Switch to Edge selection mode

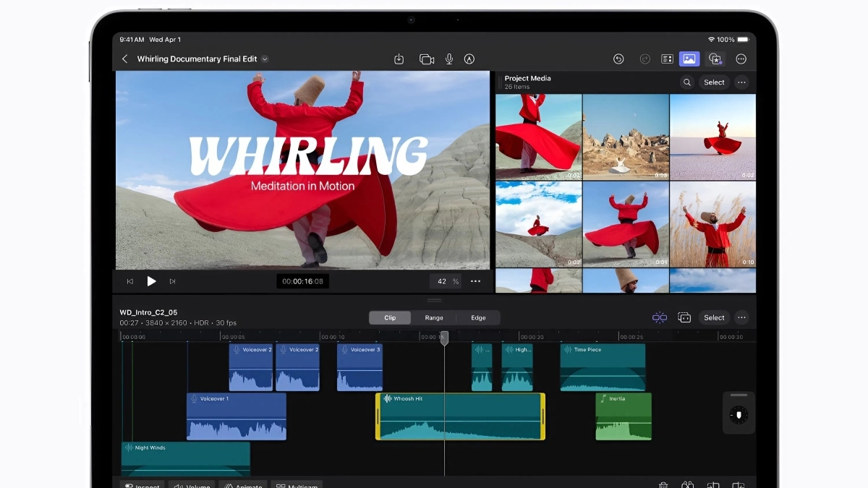(x=478, y=317)
